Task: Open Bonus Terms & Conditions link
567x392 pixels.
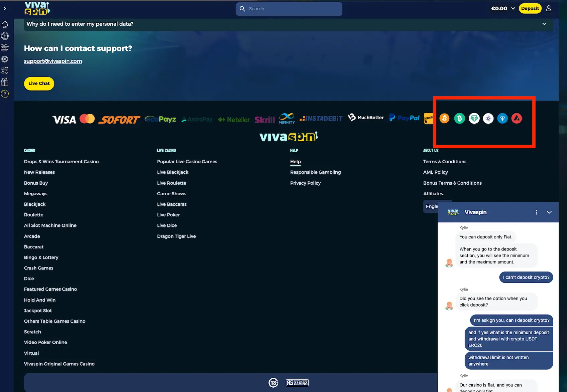Action: (x=452, y=183)
